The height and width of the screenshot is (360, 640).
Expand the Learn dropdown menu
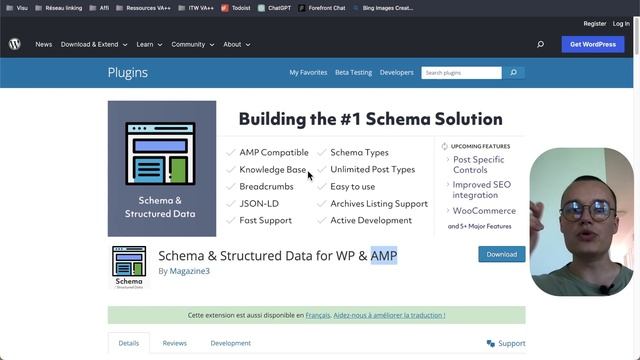[x=149, y=44]
